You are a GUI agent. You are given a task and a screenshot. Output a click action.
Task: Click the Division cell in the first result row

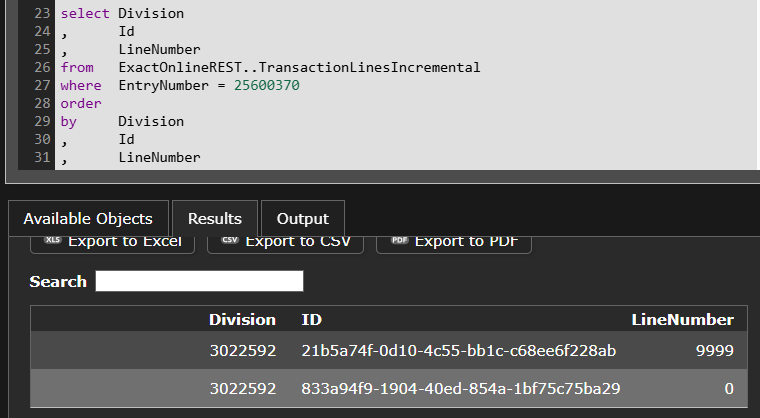pos(242,351)
